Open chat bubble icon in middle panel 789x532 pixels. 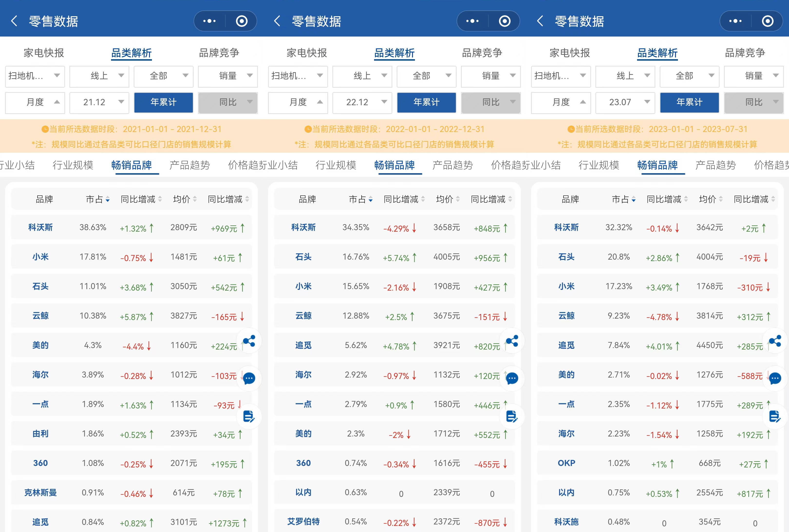[x=512, y=378]
